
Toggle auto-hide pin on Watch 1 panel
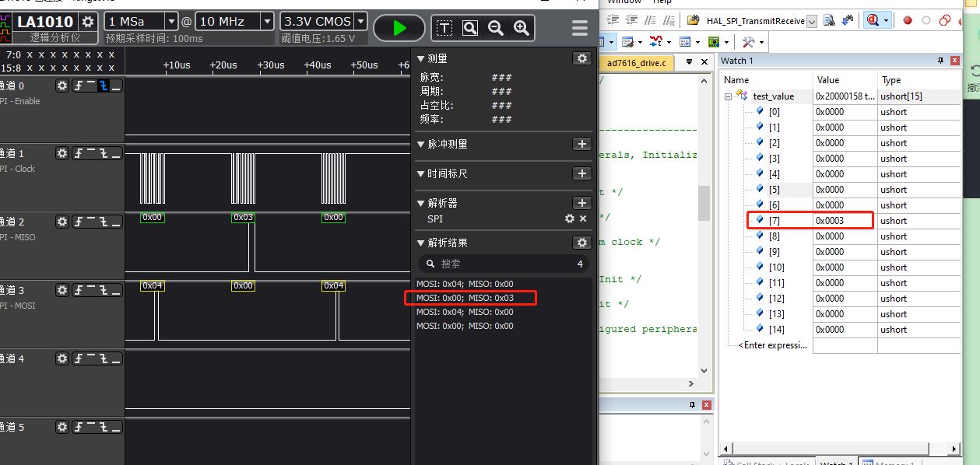point(941,61)
